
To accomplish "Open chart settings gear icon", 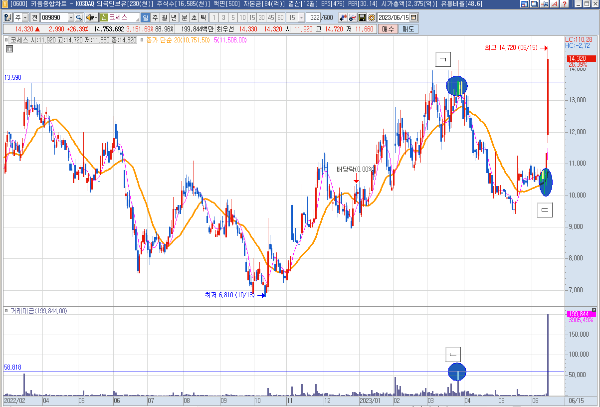I will (x=371, y=18).
